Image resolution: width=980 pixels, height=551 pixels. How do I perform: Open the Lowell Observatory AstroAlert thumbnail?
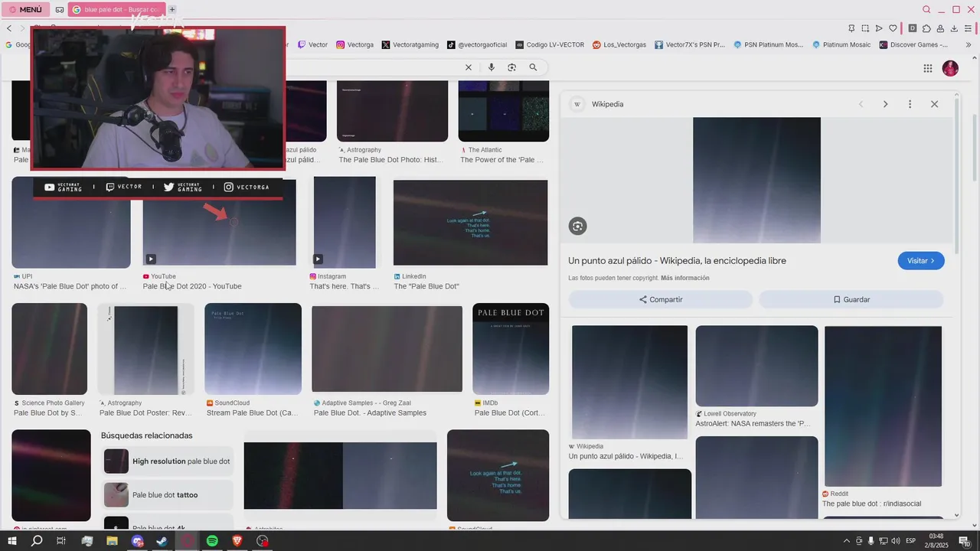756,366
